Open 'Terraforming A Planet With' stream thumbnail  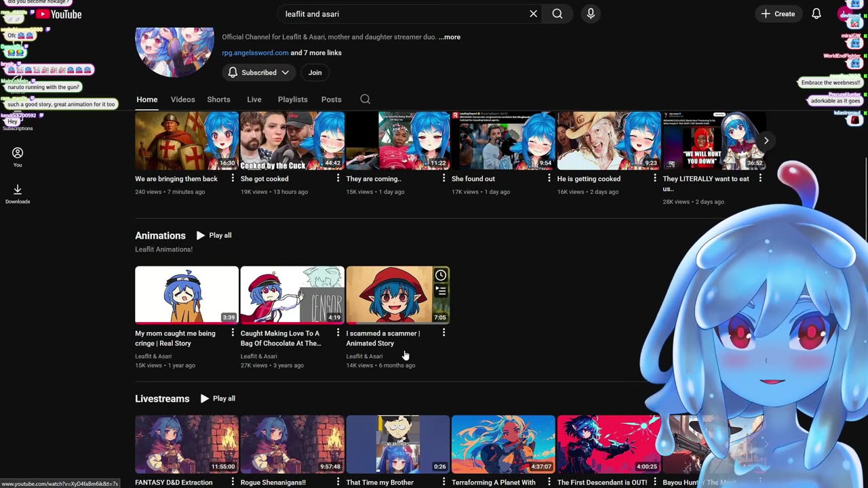[x=503, y=444]
